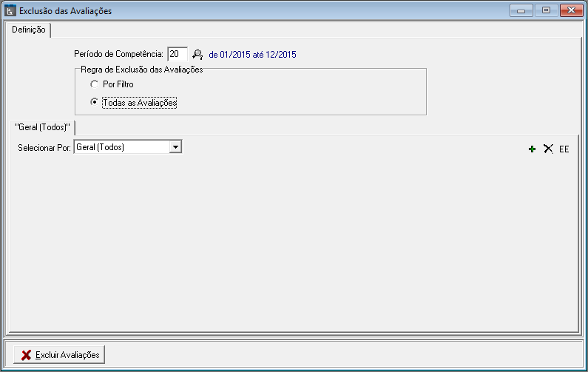
Task: Click the EE icon at the right
Action: [x=564, y=149]
